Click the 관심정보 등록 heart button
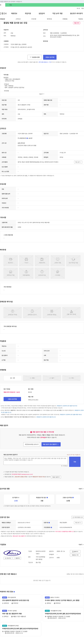84x644 pixels. coord(34,57)
